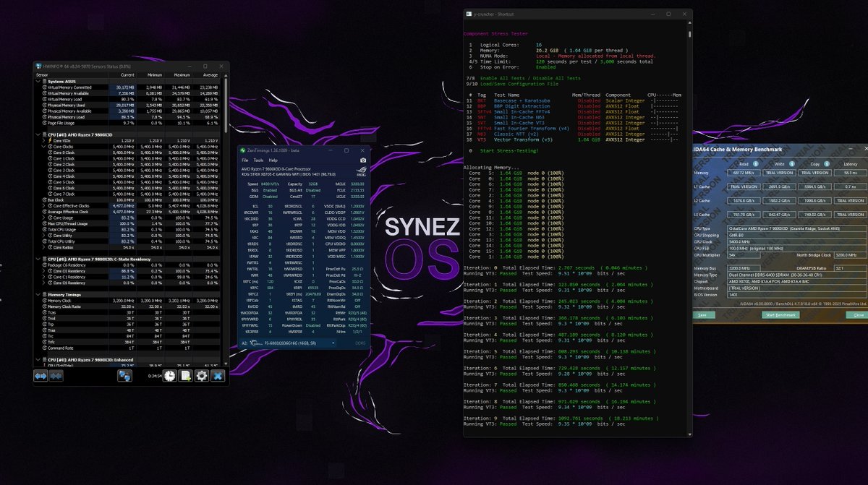
Task: Click y-cruncher N63 Classic NTT row
Action: (x=573, y=134)
